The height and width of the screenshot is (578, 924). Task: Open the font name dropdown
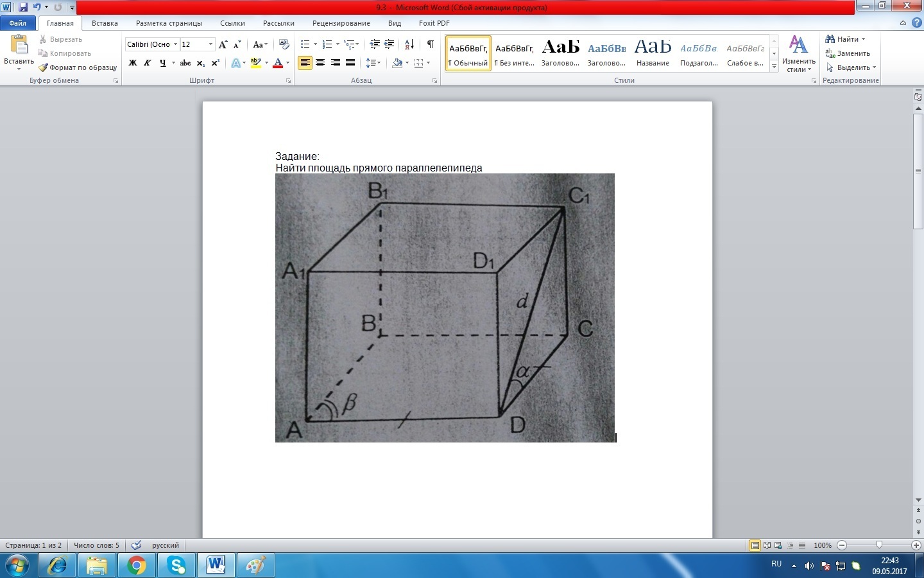coord(175,44)
